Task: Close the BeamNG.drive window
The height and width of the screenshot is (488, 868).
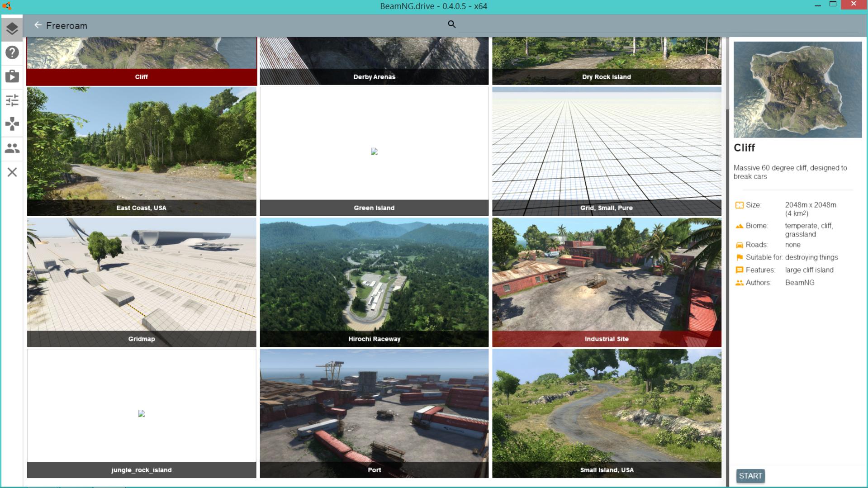Action: point(854,4)
